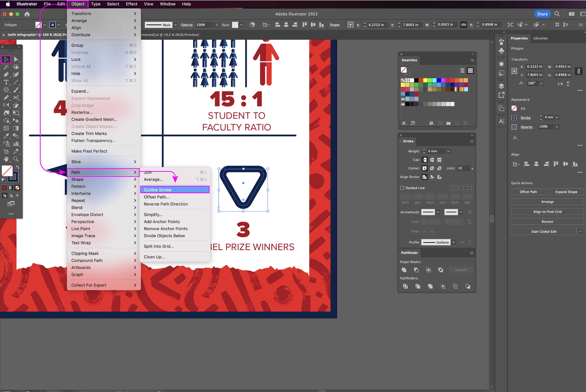Screen dimensions: 586x392
Task: Select the Hand tool
Action: 6,159
